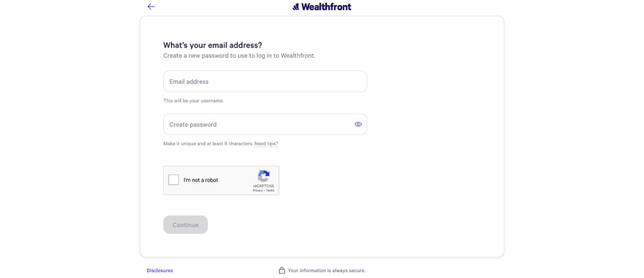Click 'What's your email address?' heading
The height and width of the screenshot is (278, 644).
(x=213, y=45)
